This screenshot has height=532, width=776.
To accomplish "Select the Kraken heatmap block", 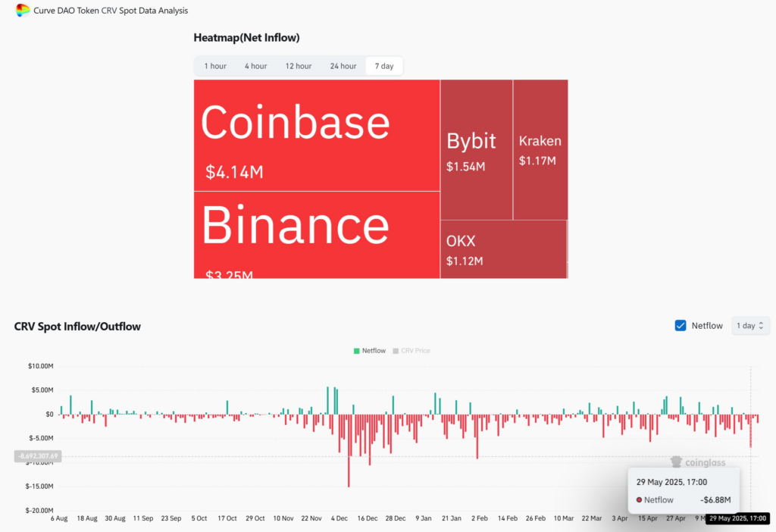I will 540,149.
